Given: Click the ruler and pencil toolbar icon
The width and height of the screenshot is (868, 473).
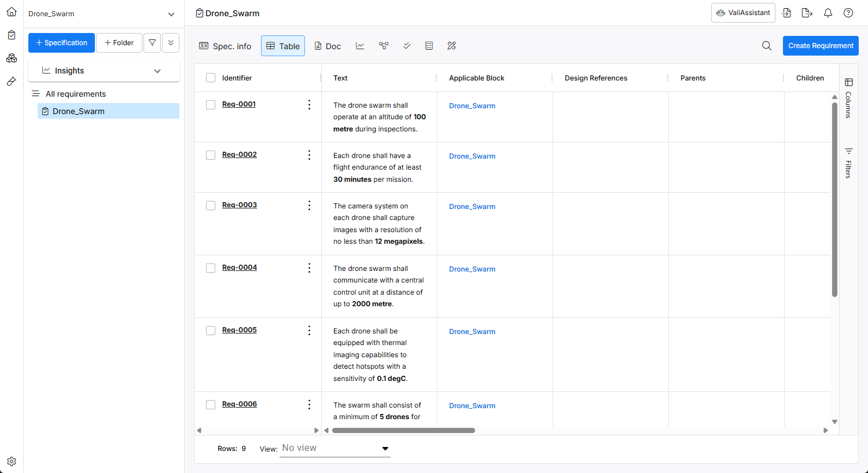Looking at the screenshot, I should point(452,46).
